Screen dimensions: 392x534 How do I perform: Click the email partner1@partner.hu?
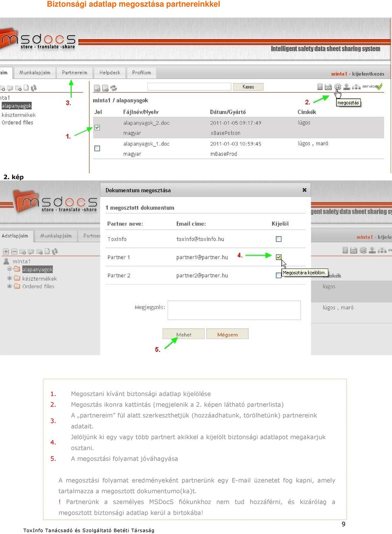point(202,257)
